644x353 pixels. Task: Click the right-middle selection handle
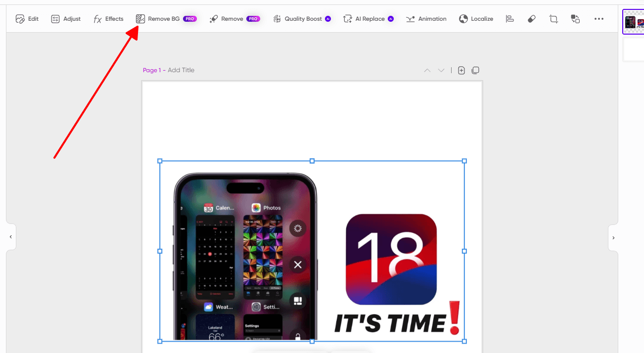click(x=464, y=251)
